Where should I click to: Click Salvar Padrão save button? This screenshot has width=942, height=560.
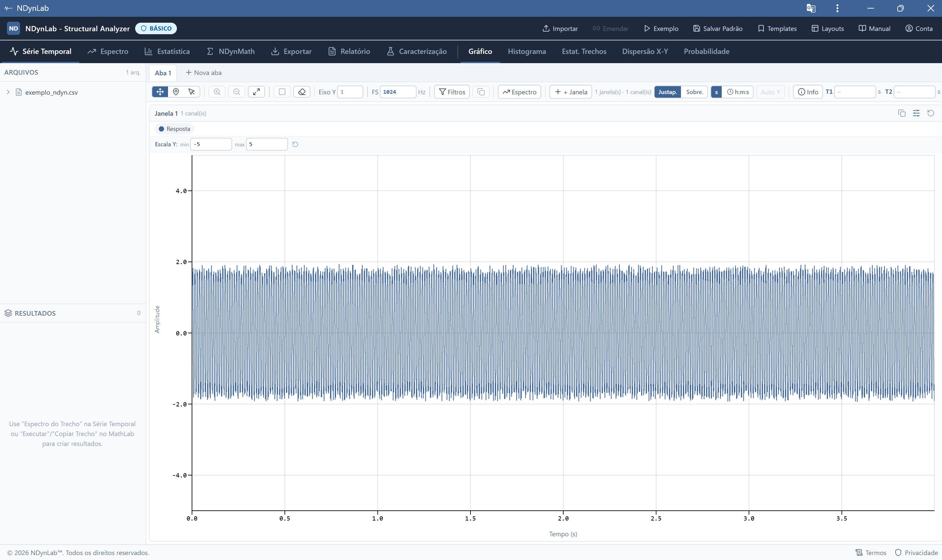click(x=718, y=28)
